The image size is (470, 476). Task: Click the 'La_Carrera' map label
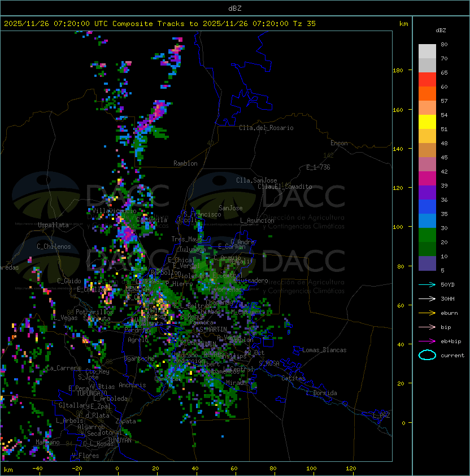click(63, 368)
